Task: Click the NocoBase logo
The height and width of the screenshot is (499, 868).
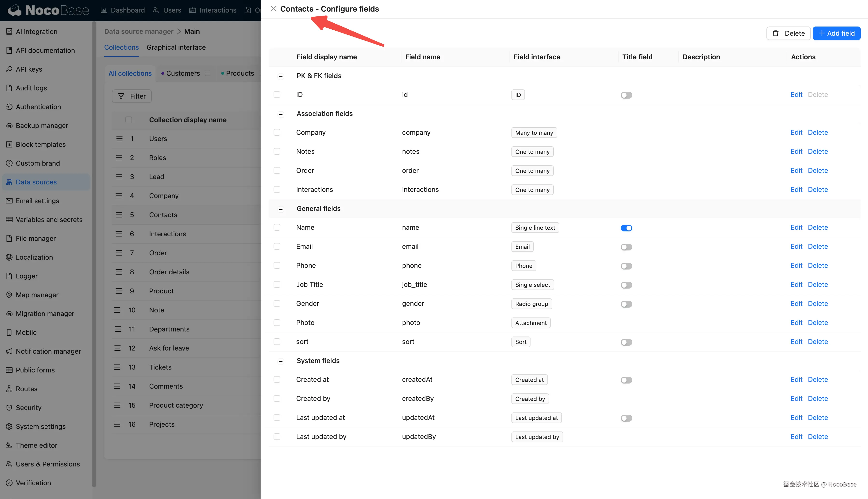Action: [x=48, y=10]
